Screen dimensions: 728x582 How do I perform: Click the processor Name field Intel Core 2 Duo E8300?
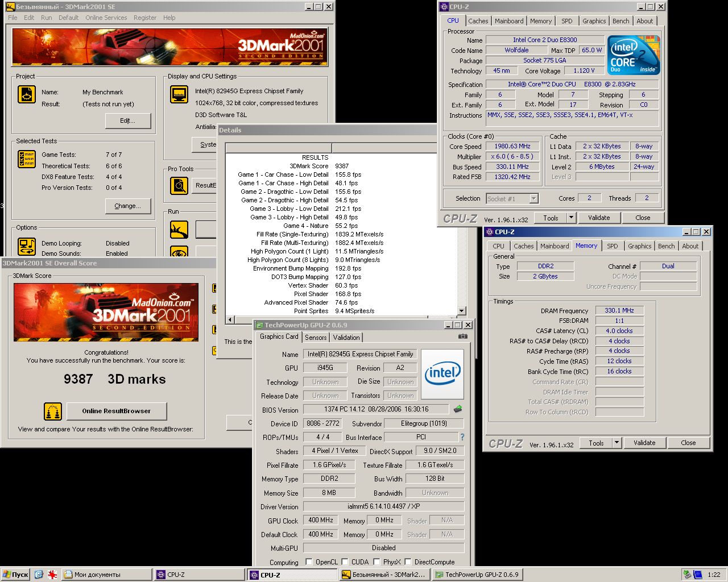tap(544, 40)
